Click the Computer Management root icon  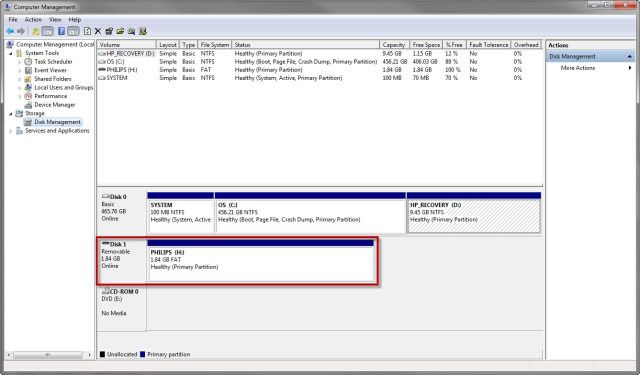tap(10, 44)
